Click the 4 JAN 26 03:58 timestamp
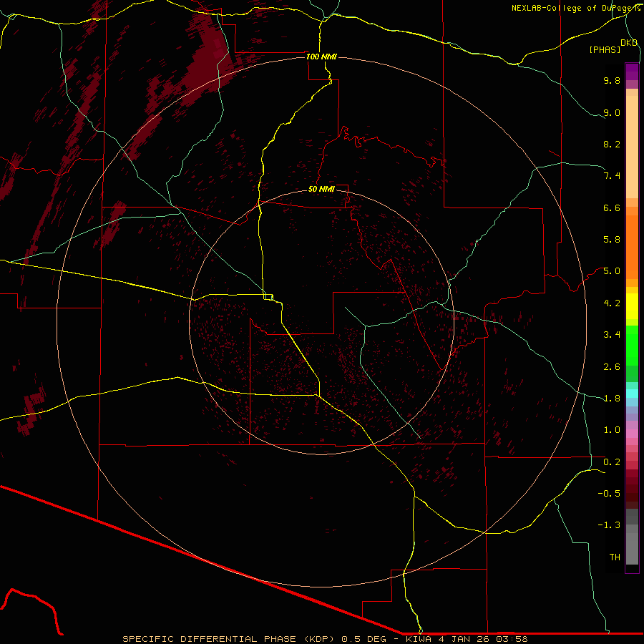Image resolution: width=644 pixels, height=644 pixels. click(483, 639)
